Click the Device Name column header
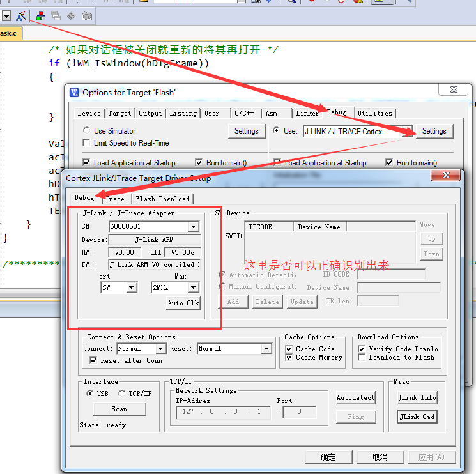This screenshot has width=476, height=474. [320, 227]
